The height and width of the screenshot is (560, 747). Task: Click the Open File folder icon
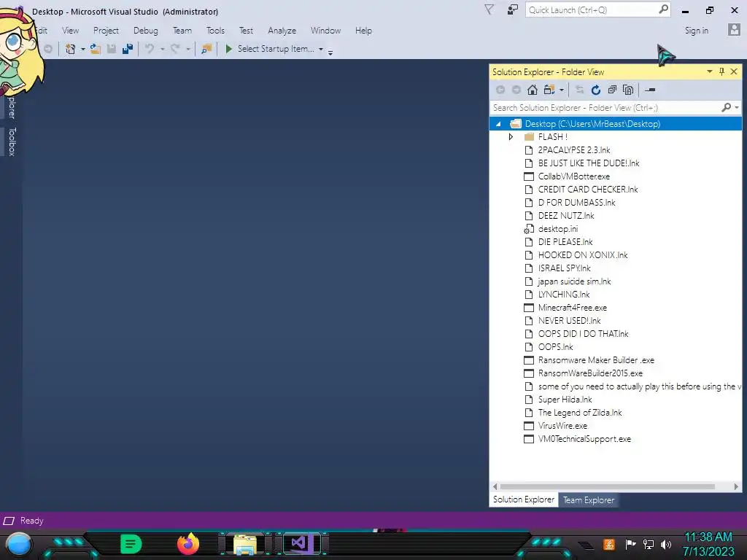(x=96, y=49)
